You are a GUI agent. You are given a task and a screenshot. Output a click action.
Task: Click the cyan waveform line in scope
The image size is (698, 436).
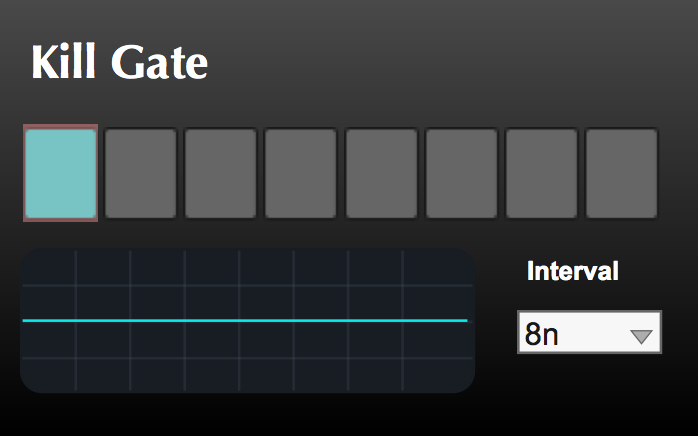click(245, 320)
